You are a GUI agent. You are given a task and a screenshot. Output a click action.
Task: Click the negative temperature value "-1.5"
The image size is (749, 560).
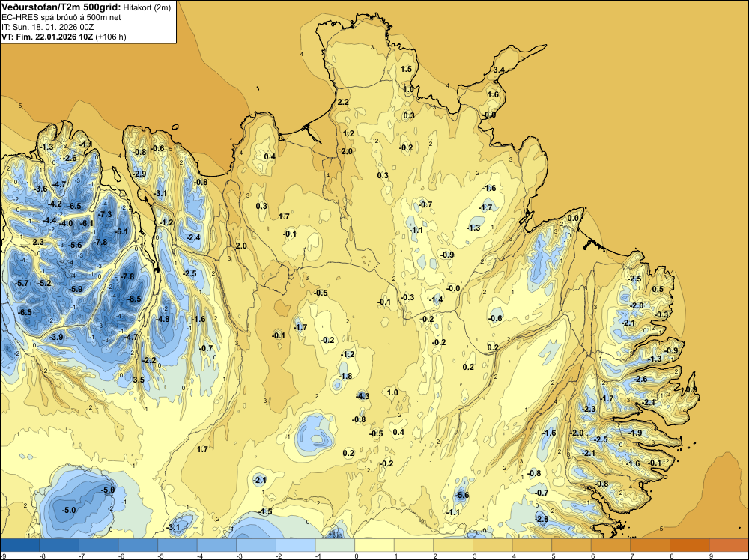coord(265,511)
